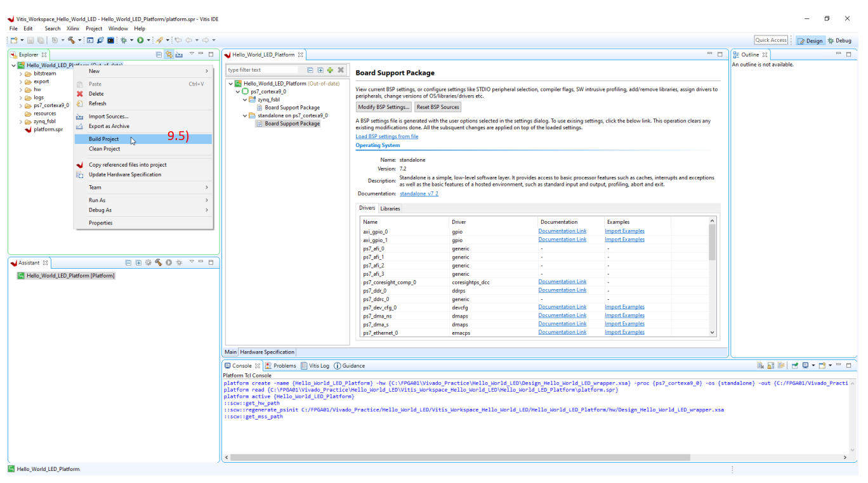Click ps7_ethernet_0 driver row name
This screenshot has height=483, width=868.
[381, 333]
